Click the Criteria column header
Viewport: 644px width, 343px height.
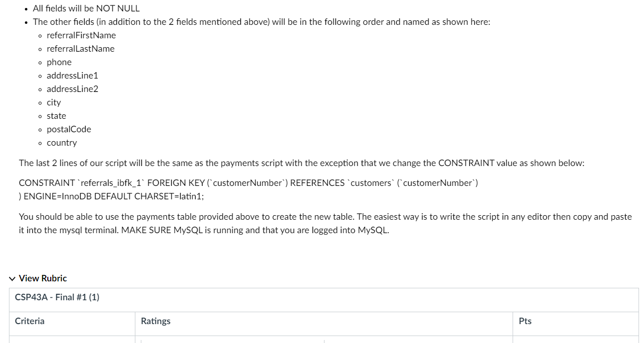pyautogui.click(x=29, y=321)
